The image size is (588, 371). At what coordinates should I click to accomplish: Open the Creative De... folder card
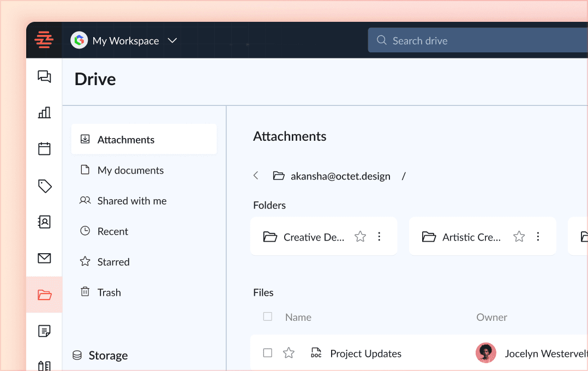coord(323,236)
